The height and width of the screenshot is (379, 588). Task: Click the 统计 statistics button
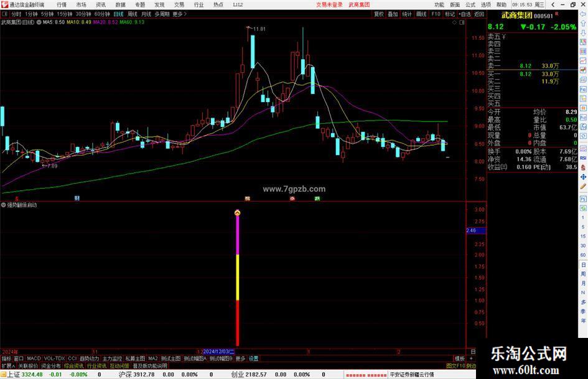pos(407,14)
